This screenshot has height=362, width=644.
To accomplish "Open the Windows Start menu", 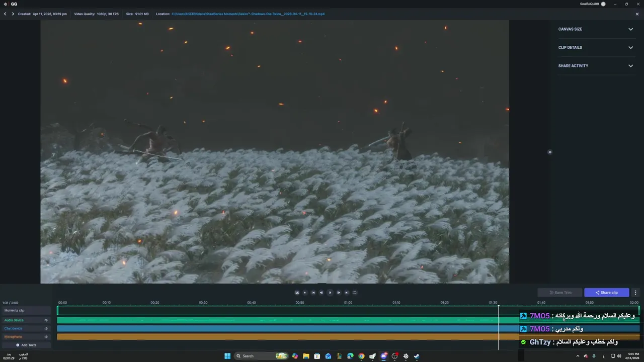I will [227, 356].
